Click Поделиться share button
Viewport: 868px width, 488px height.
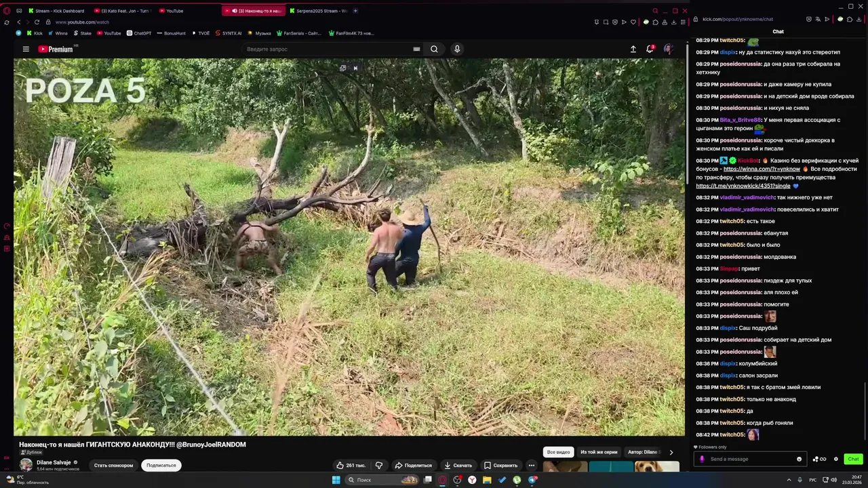click(x=414, y=465)
